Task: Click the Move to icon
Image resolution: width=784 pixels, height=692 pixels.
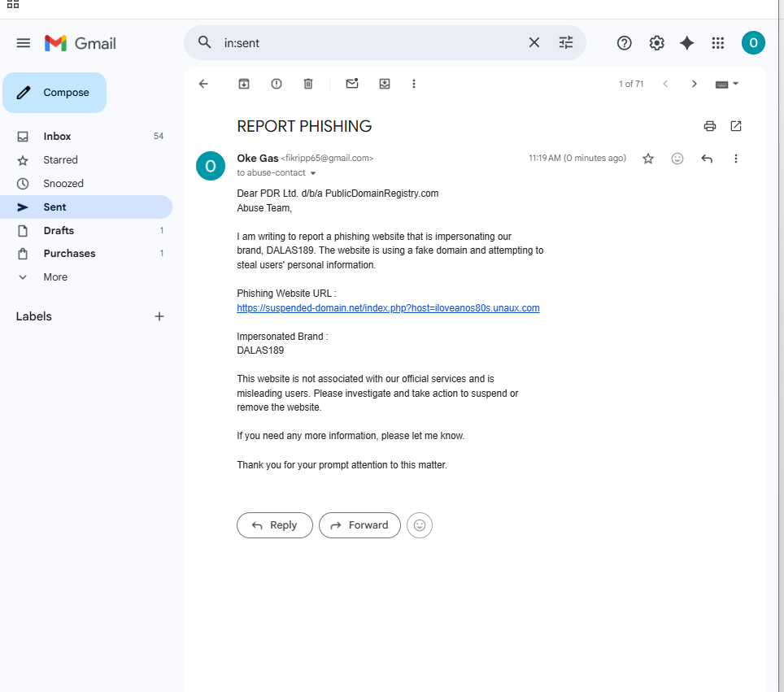Action: click(x=385, y=84)
